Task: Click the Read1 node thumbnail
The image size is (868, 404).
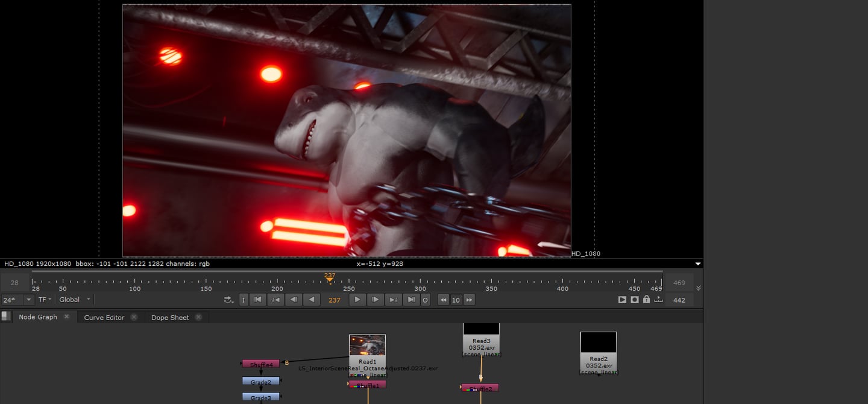Action: pyautogui.click(x=367, y=346)
